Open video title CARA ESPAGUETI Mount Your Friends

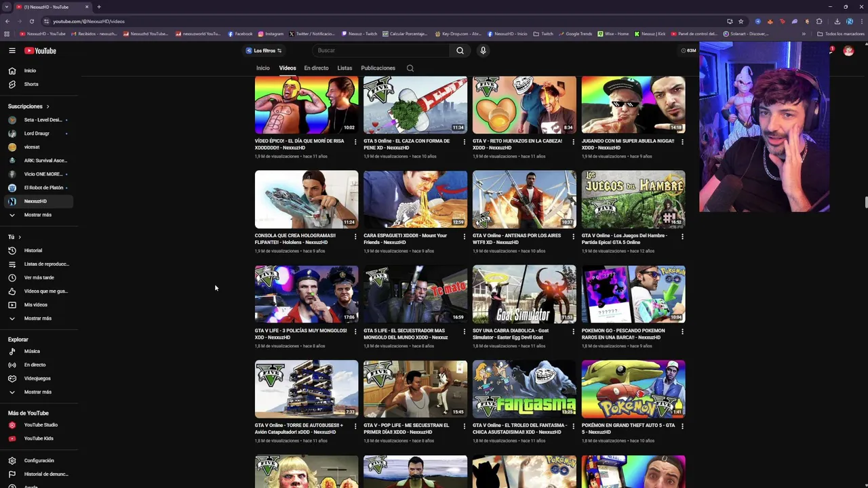405,239
